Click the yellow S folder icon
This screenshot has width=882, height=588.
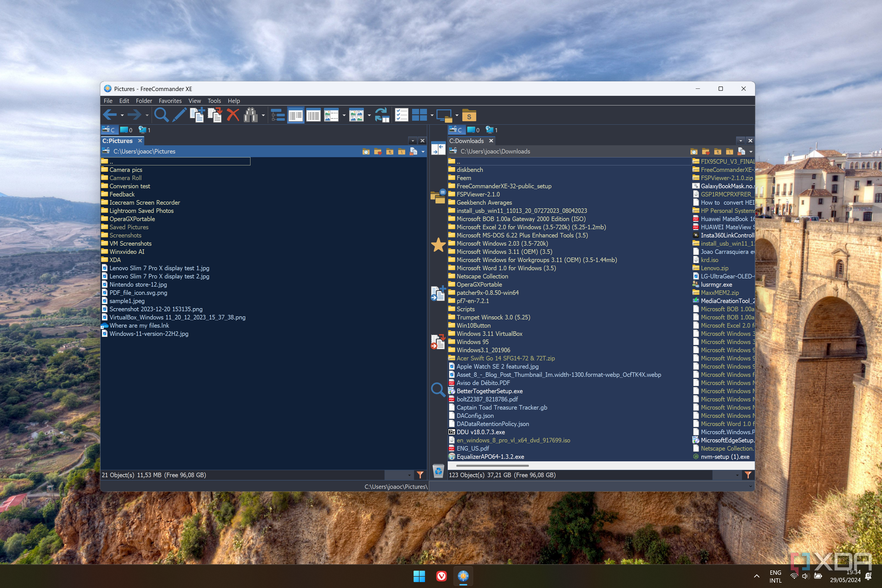pyautogui.click(x=469, y=116)
